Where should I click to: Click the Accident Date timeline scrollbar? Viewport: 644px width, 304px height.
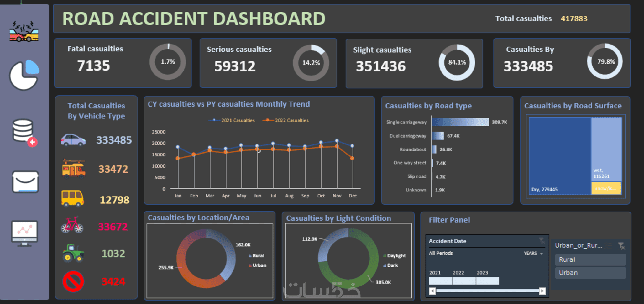pos(487,291)
